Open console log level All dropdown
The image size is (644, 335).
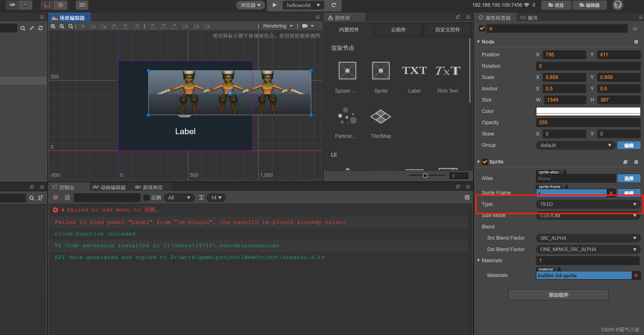pyautogui.click(x=179, y=197)
